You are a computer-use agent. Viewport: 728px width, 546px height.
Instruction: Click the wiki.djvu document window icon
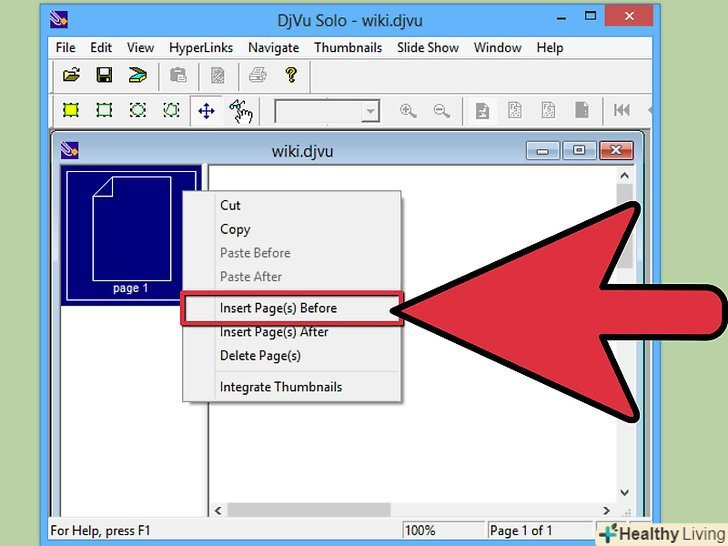pos(70,150)
